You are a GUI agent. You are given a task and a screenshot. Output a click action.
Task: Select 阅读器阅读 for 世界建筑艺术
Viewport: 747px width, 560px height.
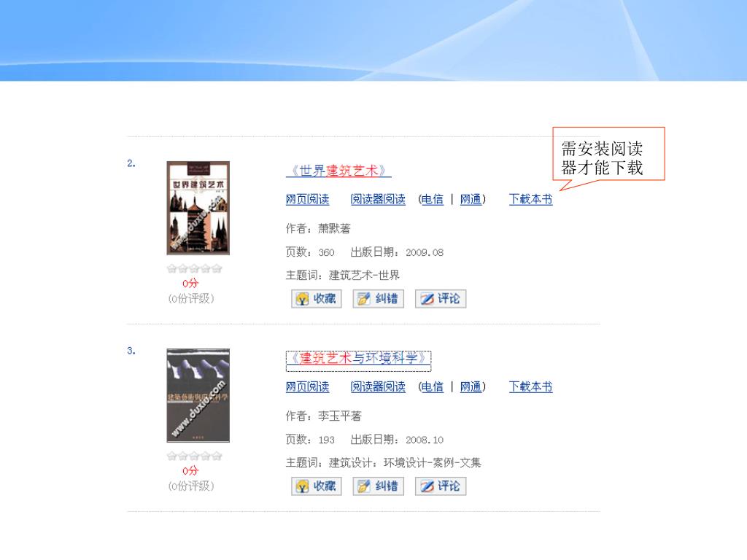point(378,199)
